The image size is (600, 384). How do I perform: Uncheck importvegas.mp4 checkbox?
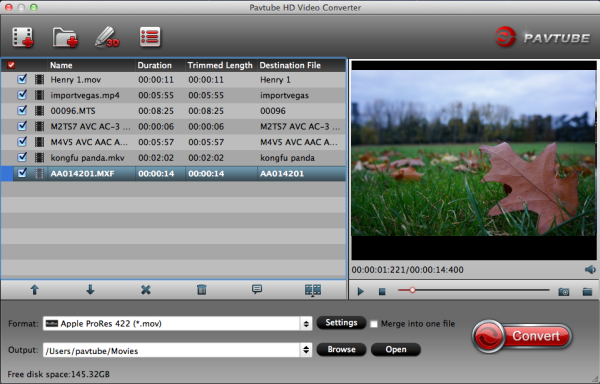point(22,94)
